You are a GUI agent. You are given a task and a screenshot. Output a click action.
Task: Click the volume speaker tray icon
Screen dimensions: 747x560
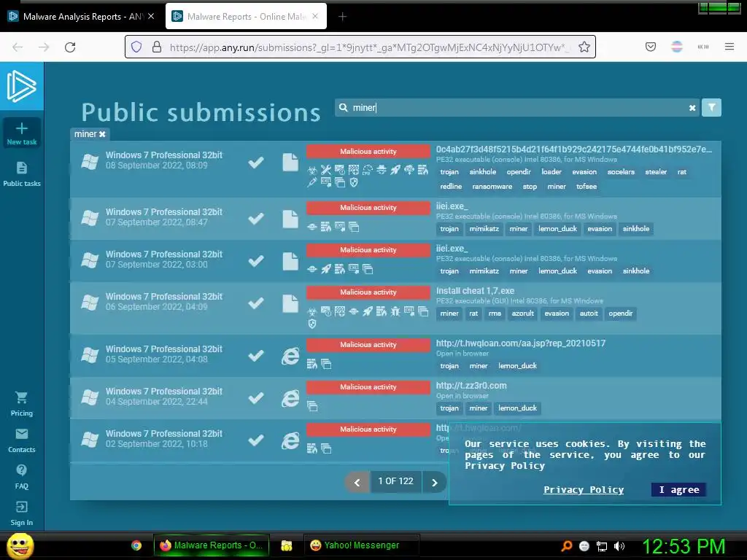pos(619,546)
